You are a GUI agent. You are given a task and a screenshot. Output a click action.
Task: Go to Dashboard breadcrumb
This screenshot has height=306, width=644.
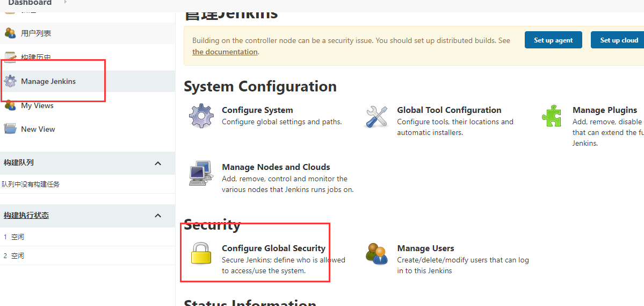pos(30,3)
